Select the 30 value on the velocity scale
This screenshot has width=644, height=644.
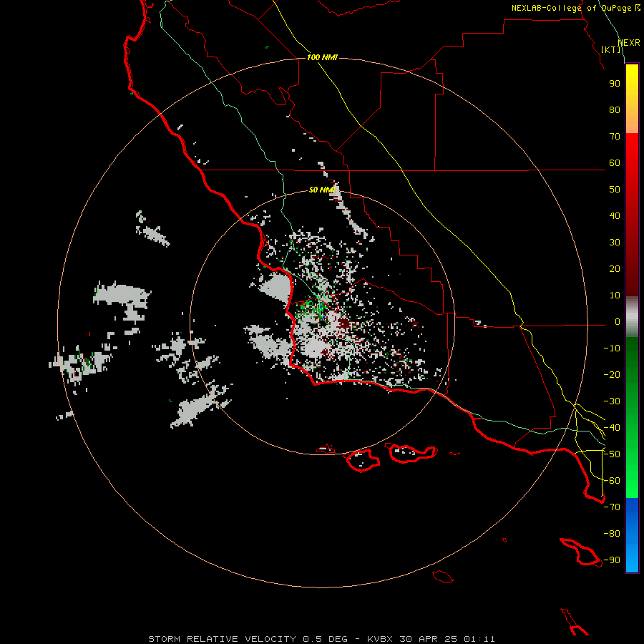click(615, 243)
